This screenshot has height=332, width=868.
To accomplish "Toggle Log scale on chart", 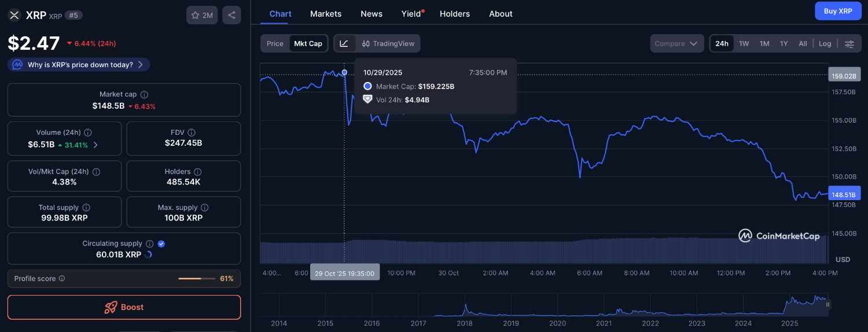I will (825, 43).
